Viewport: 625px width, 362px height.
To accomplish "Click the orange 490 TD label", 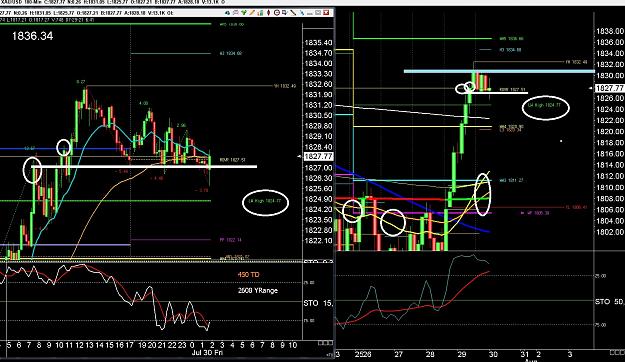I will (248, 275).
